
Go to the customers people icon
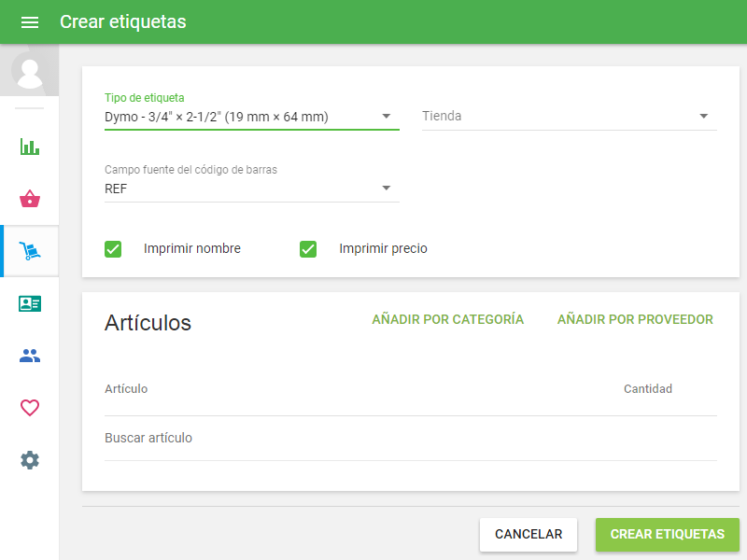pyautogui.click(x=30, y=356)
